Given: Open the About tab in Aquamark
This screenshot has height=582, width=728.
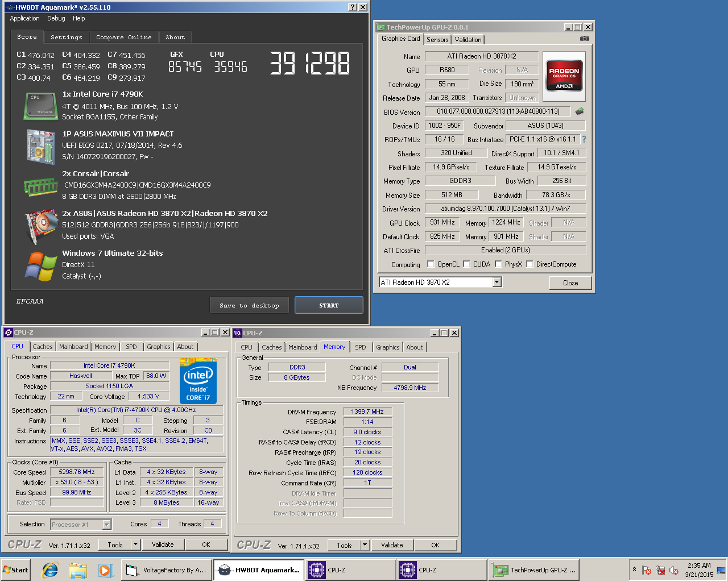Looking at the screenshot, I should (175, 37).
